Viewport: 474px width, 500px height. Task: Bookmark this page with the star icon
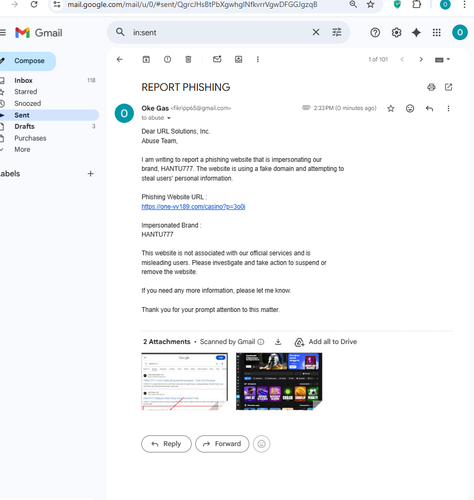pos(370,4)
